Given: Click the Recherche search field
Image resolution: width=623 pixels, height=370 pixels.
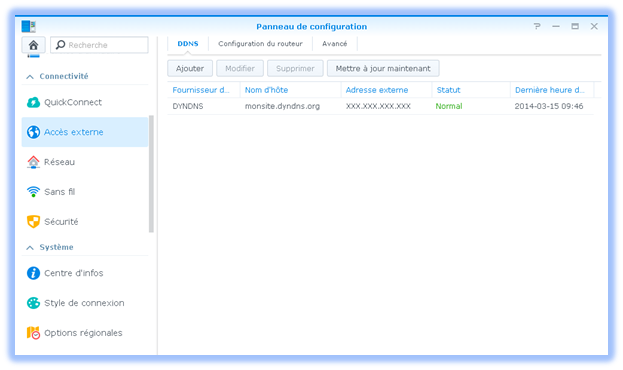Looking at the screenshot, I should (x=99, y=45).
